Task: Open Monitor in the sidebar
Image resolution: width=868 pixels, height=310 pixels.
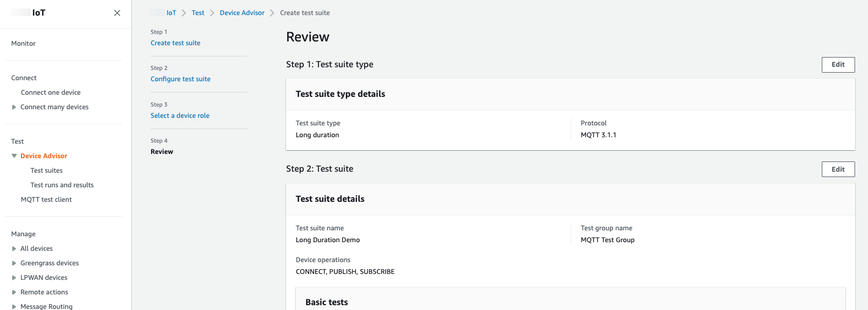Action: (24, 44)
